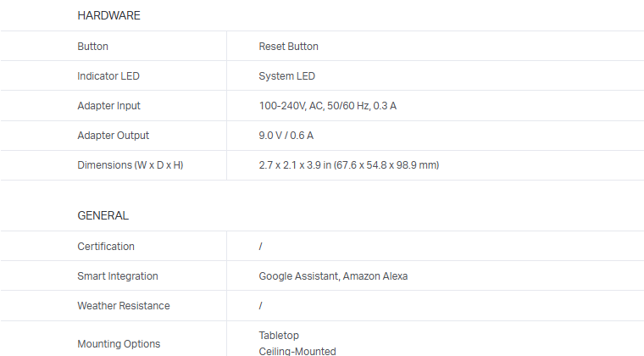Click the Mounting Options label

click(119, 344)
